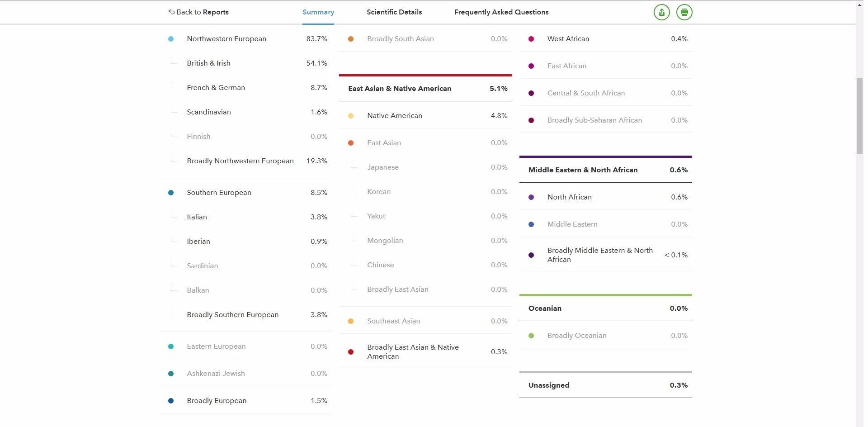Click the Northwestern European blue dot
Image resolution: width=868 pixels, height=427 pixels.
pyautogui.click(x=171, y=39)
